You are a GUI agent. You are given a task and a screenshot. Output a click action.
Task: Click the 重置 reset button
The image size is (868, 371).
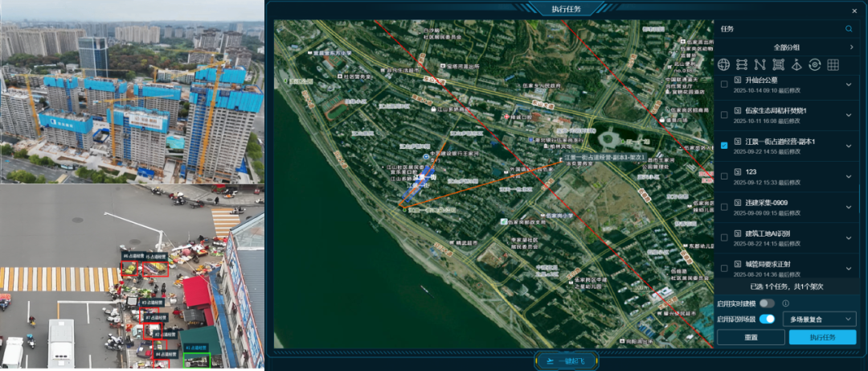coord(751,337)
